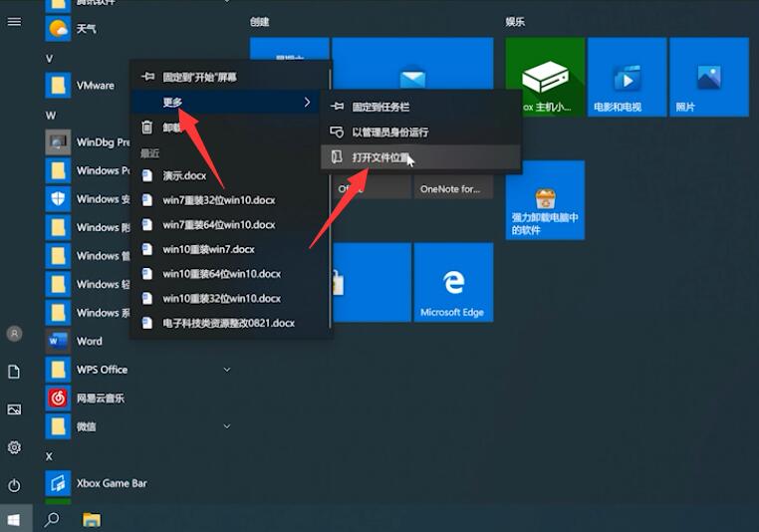Viewport: 759px width, 532px height.
Task: Open the Windows 系统 folder
Action: click(x=88, y=313)
